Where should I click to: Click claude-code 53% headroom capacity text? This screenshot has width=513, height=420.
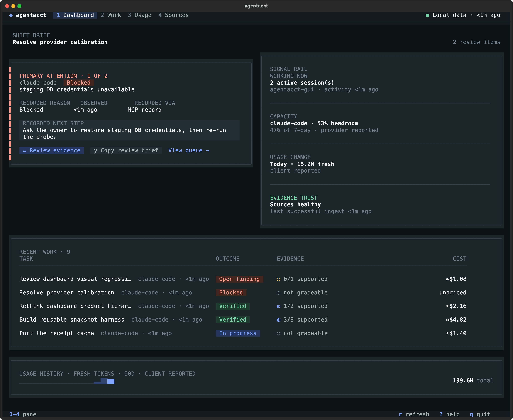tap(314, 123)
